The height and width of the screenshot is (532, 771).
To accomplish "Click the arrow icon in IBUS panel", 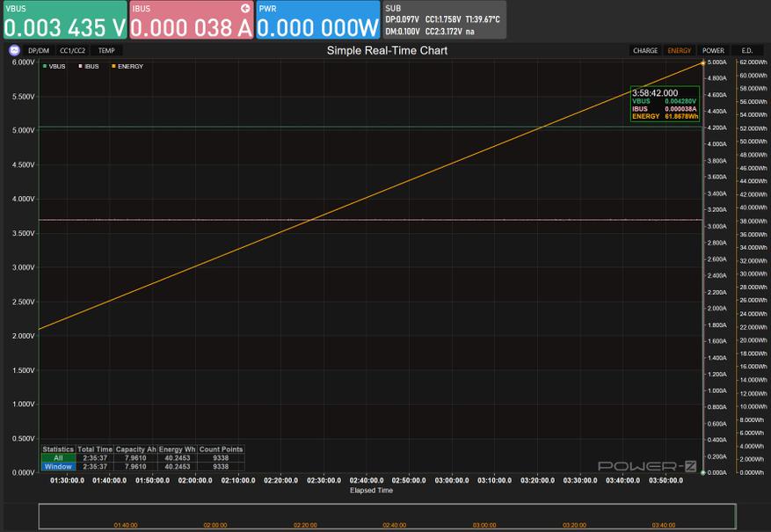I will (245, 9).
